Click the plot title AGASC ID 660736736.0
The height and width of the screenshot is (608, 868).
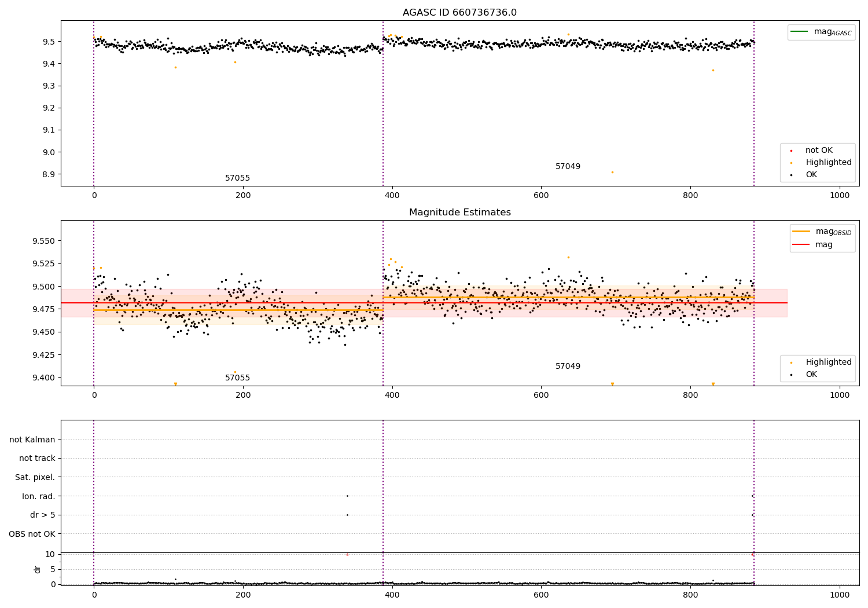[459, 13]
